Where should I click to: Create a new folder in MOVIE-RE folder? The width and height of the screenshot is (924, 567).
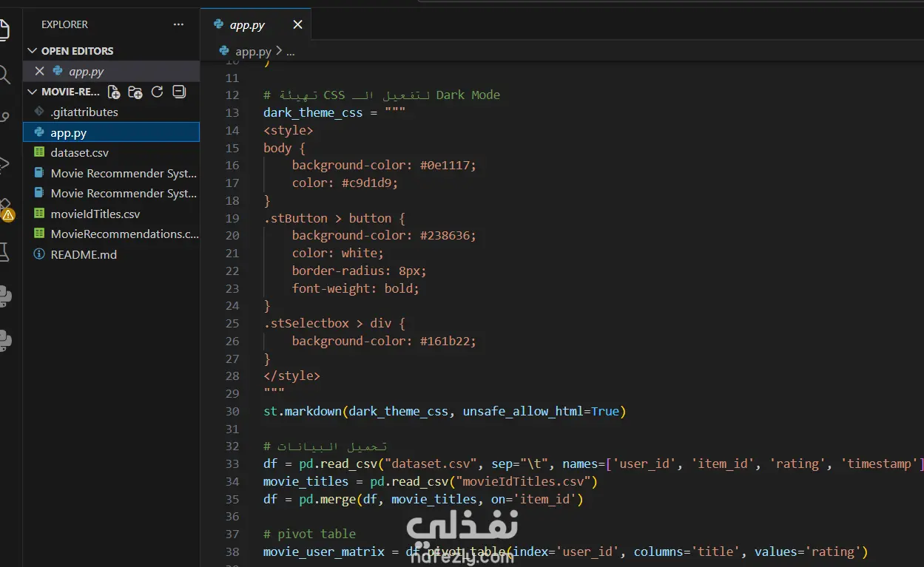point(135,92)
